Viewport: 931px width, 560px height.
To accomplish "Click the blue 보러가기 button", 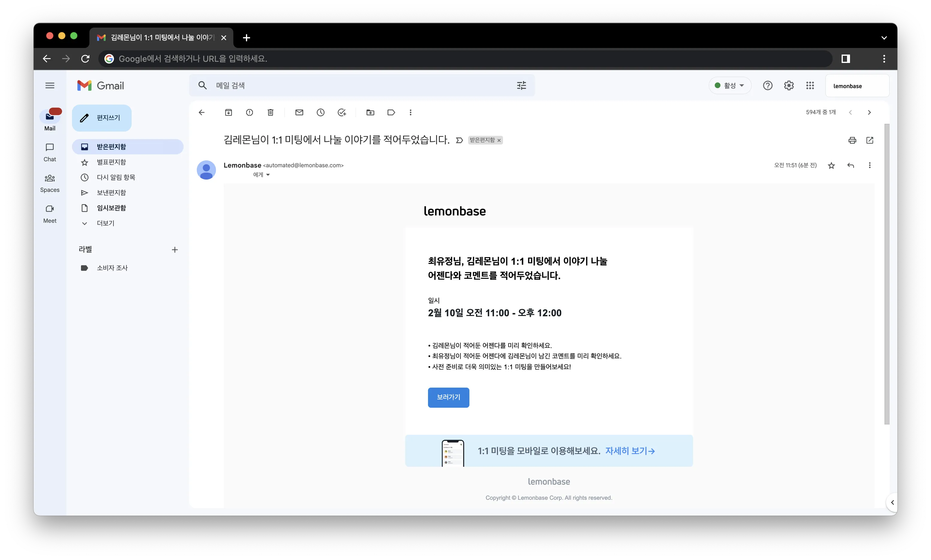I will click(x=448, y=397).
